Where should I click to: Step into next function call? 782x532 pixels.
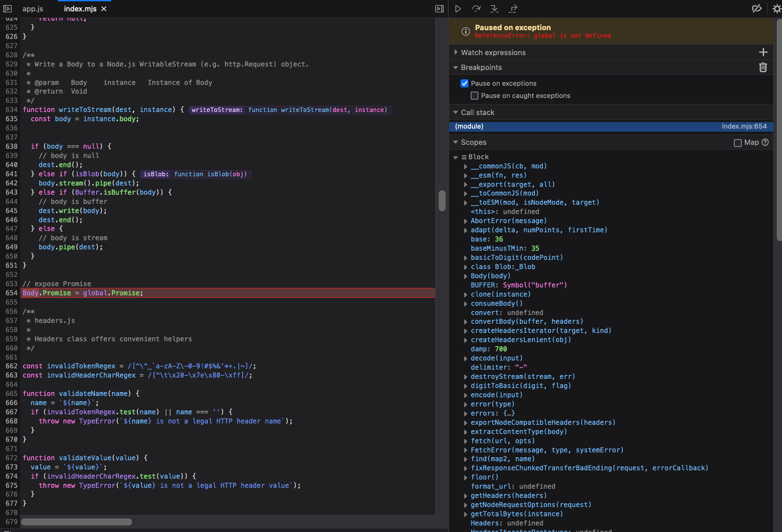point(495,9)
